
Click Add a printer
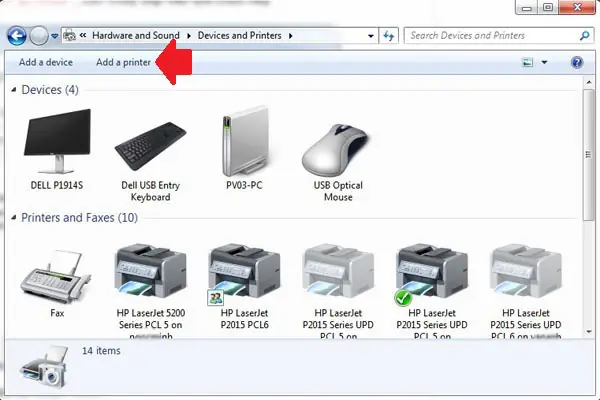123,62
